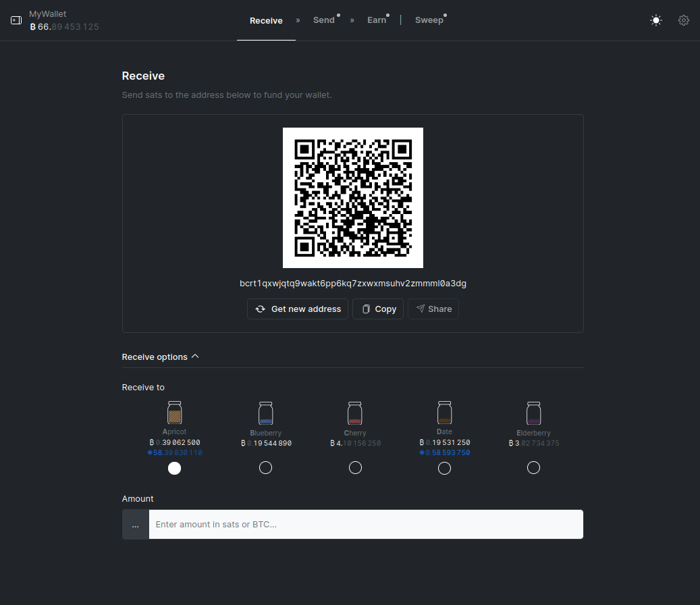Click Cherry balance 4.10 156 250
The height and width of the screenshot is (605, 700).
355,444
